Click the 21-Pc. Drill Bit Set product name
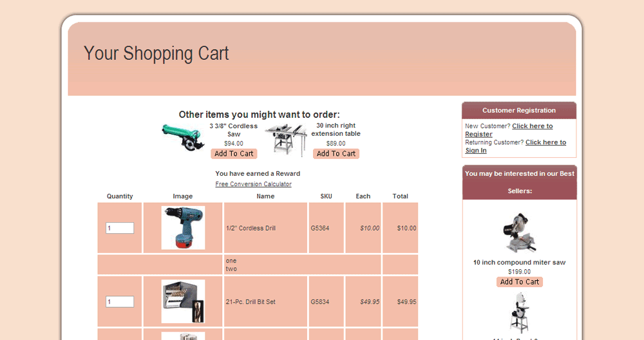Image resolution: width=644 pixels, height=340 pixels. tap(251, 302)
